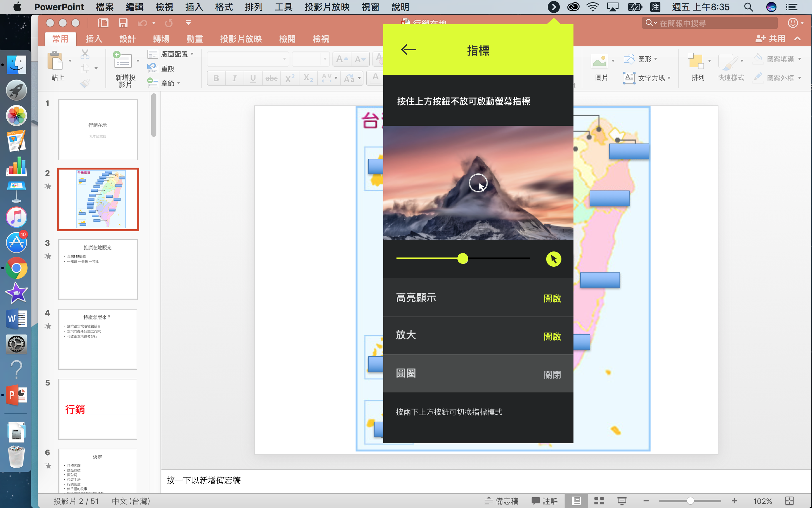
Task: Toggle 放大 magnify option
Action: pos(478,336)
